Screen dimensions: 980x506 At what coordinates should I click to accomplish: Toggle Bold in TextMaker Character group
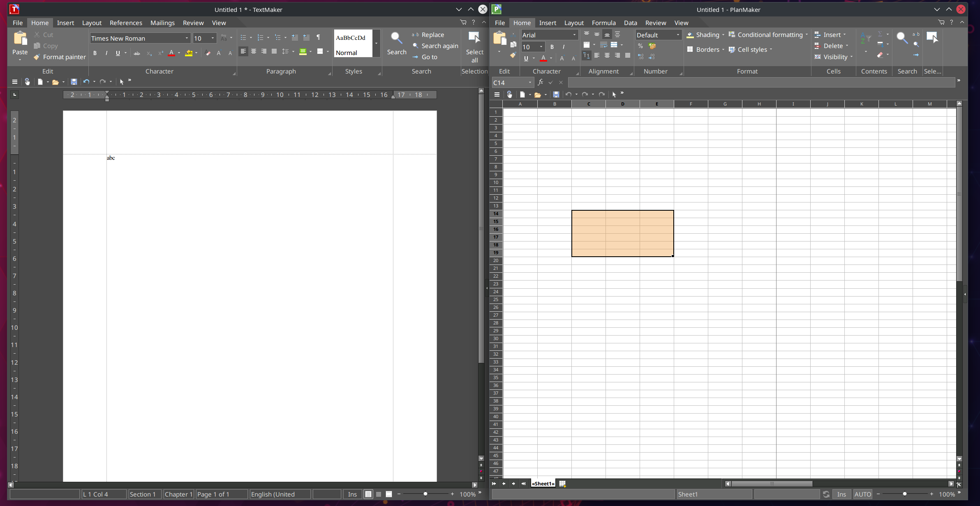[x=95, y=53]
